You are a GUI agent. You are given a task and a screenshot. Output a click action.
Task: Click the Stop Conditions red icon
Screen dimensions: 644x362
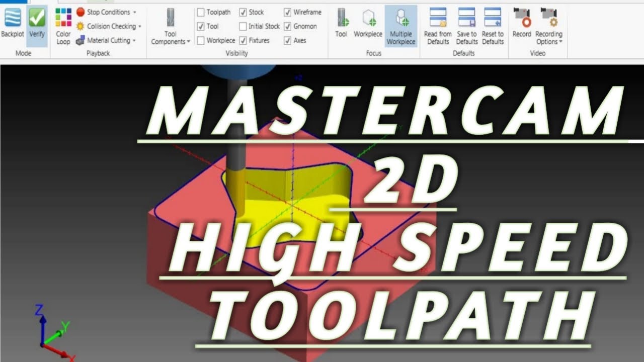[80, 12]
